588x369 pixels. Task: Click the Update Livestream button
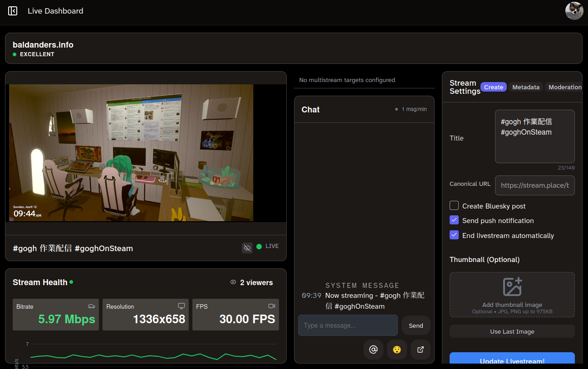tap(512, 360)
